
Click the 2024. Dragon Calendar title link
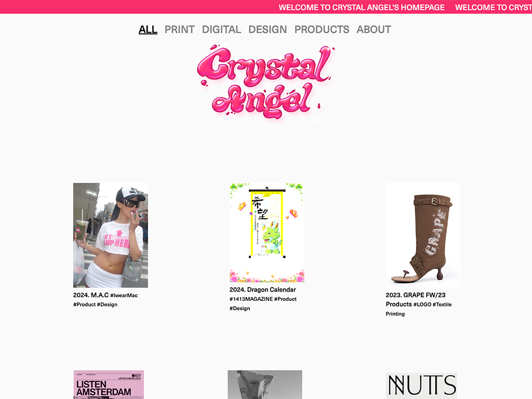click(262, 290)
